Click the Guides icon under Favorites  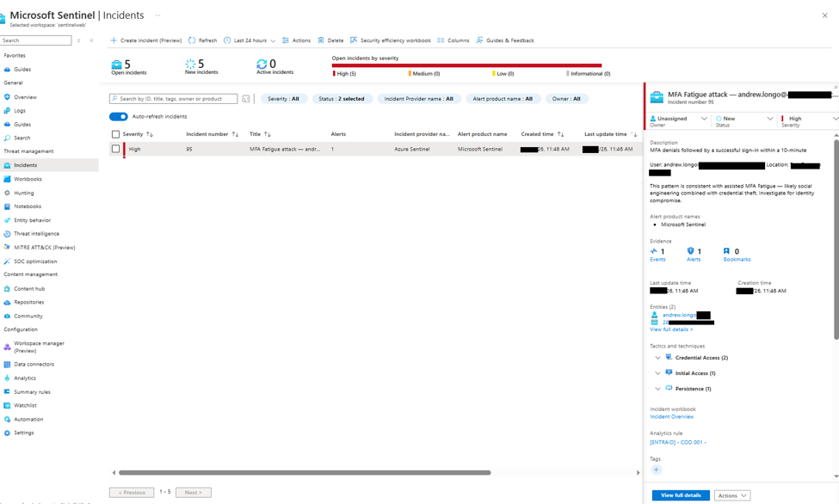[x=7, y=69]
